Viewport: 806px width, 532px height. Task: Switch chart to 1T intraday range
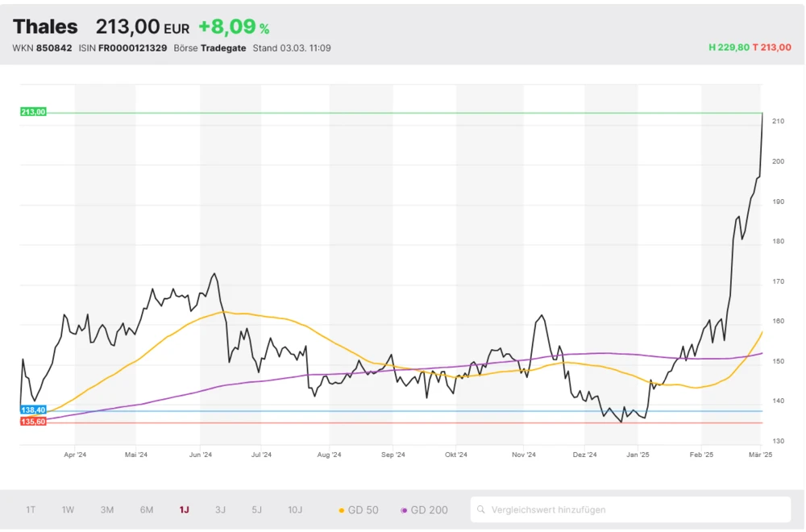coord(31,509)
